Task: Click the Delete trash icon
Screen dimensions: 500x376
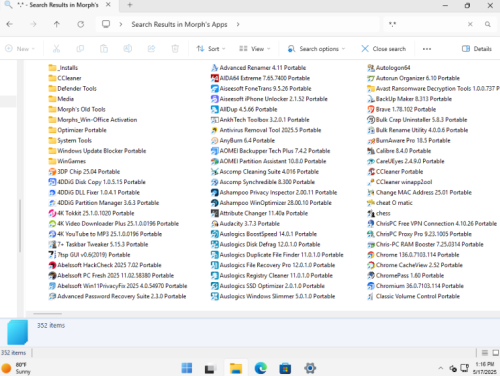Action: (x=175, y=49)
